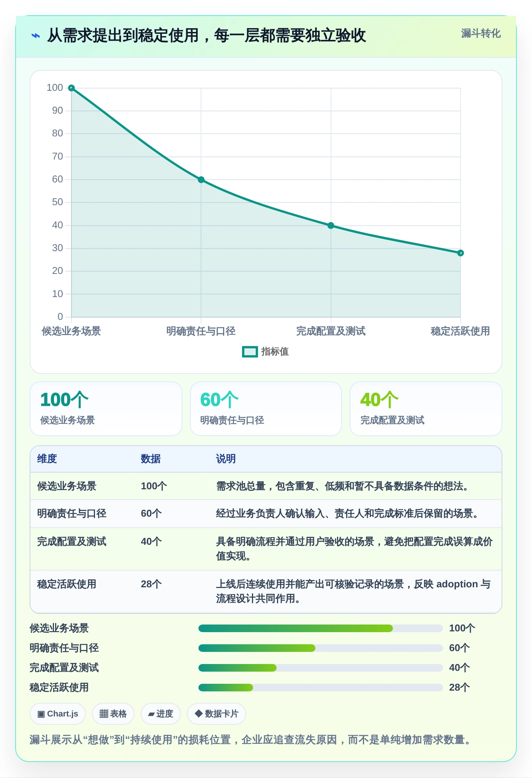Select the chart data point at 40
Screen dimensions: 532x778
point(331,226)
